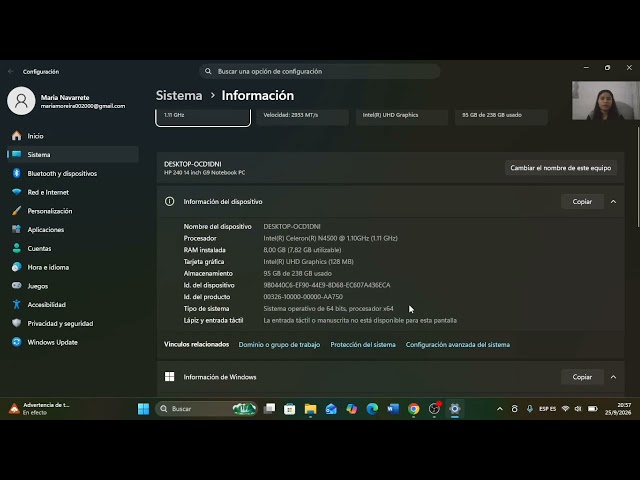The height and width of the screenshot is (480, 640).
Task: Click the Intel(R) Celeron(R) N4500 processor text
Action: point(330,238)
